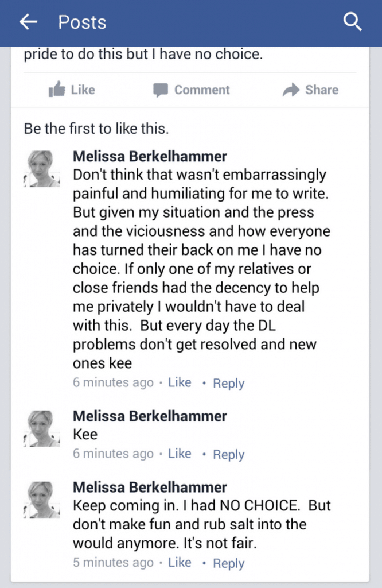Image resolution: width=382 pixels, height=588 pixels.
Task: Like the "Keep coming in" comment
Action: (180, 563)
